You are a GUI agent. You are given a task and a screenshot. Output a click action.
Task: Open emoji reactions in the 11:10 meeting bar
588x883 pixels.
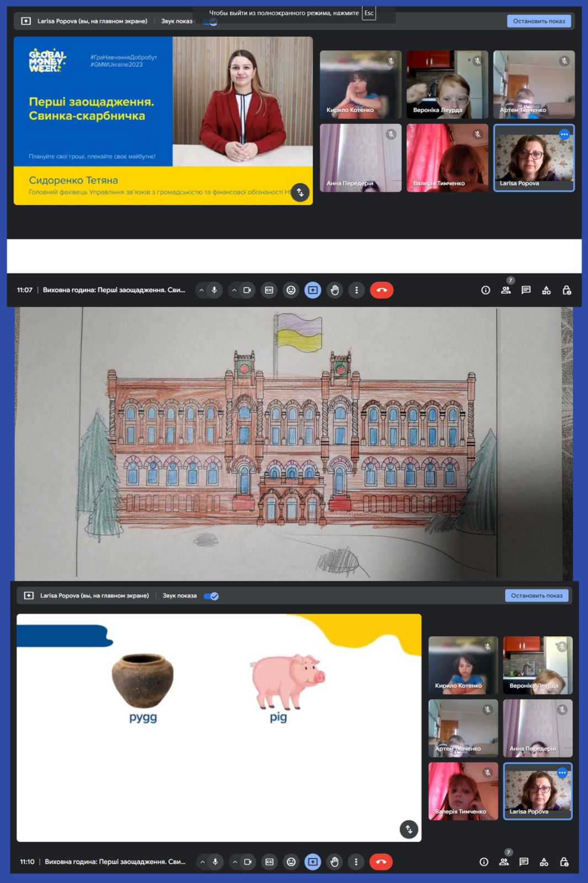(291, 861)
